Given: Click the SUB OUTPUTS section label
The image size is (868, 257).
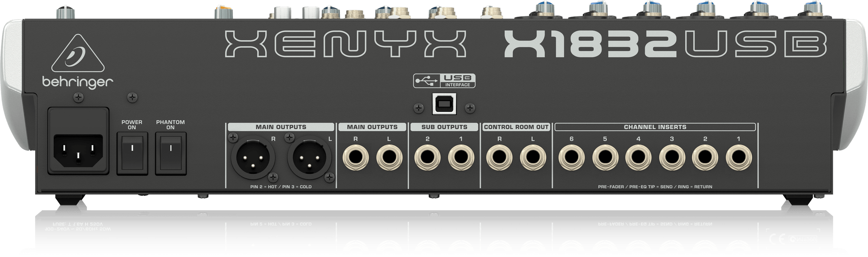Looking at the screenshot, I should click(x=444, y=127).
